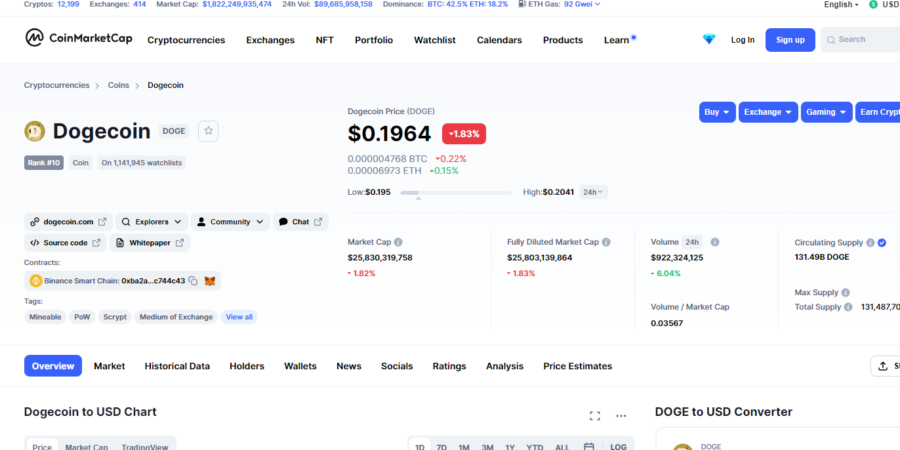Click Fully Diluted Market Cap info icon

[606, 242]
